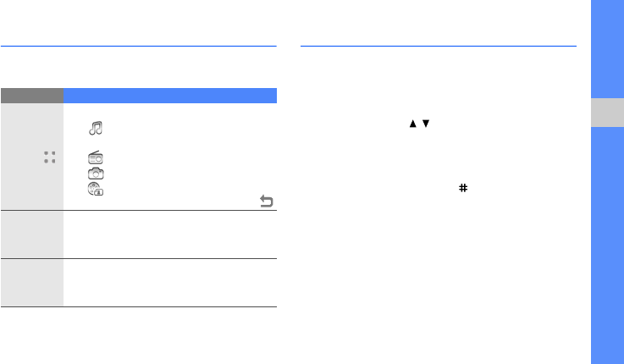Click the blue divider line above the table

pyautogui.click(x=139, y=46)
